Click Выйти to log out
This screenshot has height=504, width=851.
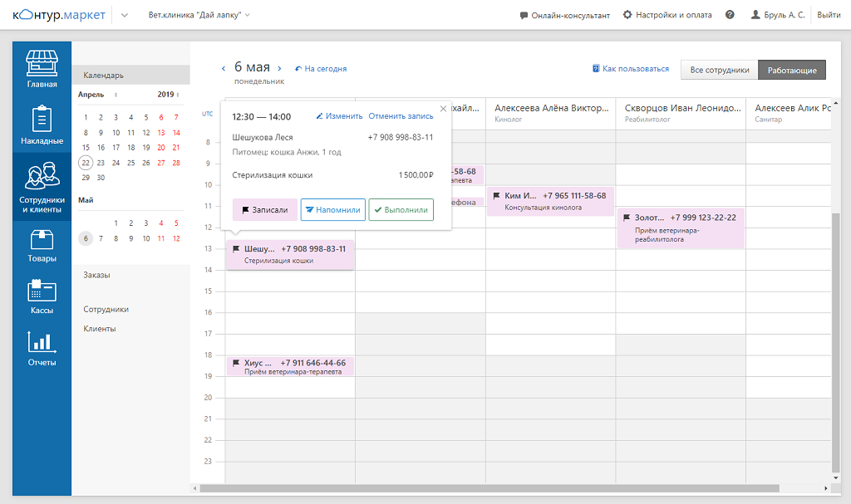(x=829, y=15)
